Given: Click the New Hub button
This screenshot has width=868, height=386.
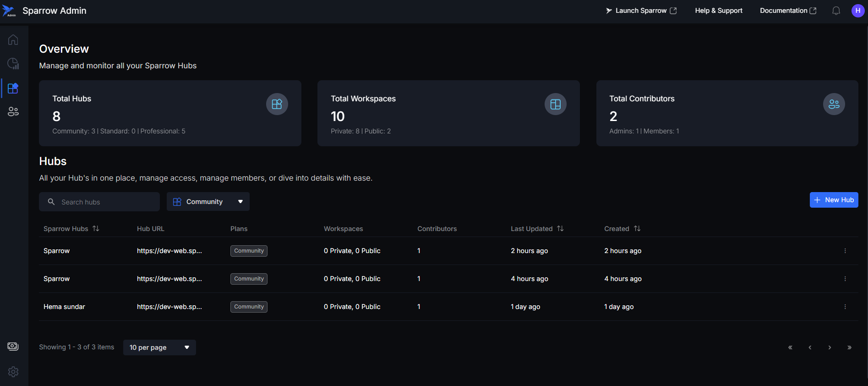Looking at the screenshot, I should [x=834, y=200].
